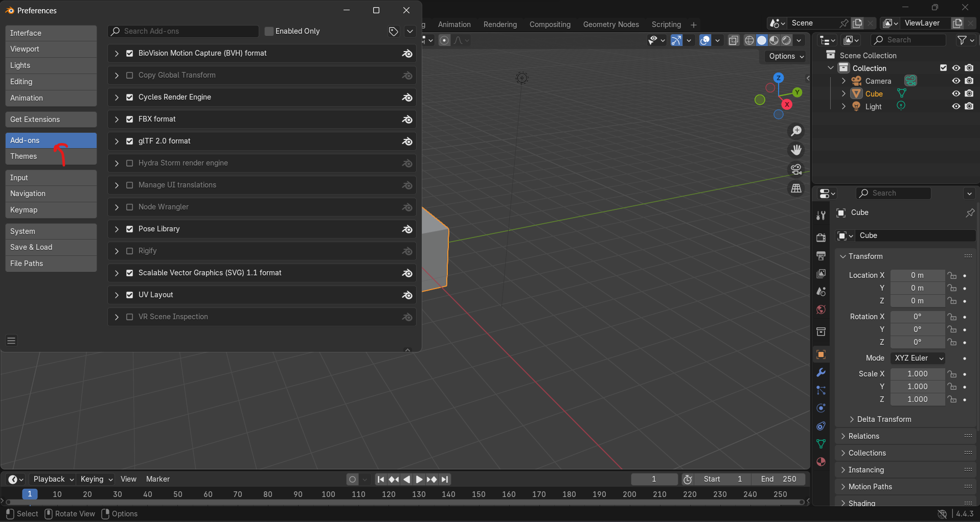Screen dimensions: 980x522
Task: Open the Object Data mesh tab icon
Action: click(821, 444)
